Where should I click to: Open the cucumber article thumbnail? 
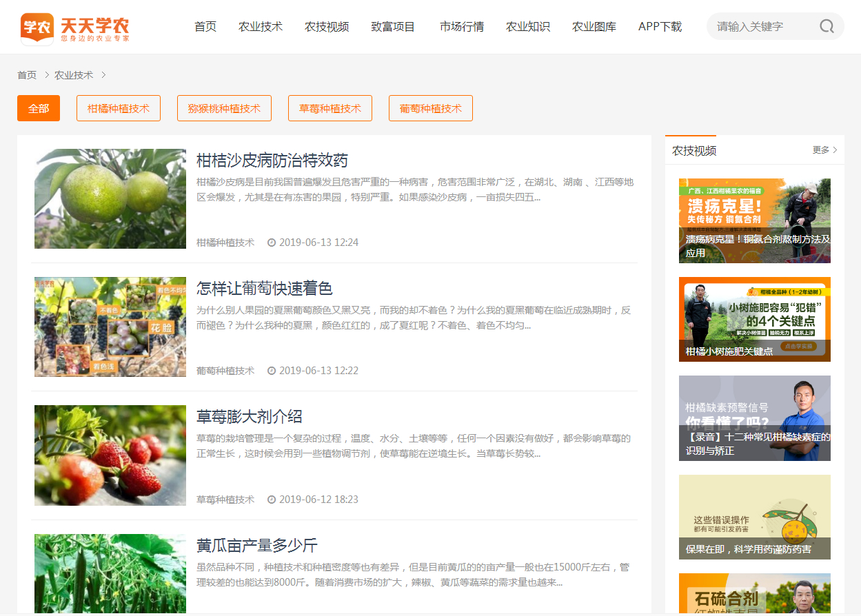coord(110,573)
